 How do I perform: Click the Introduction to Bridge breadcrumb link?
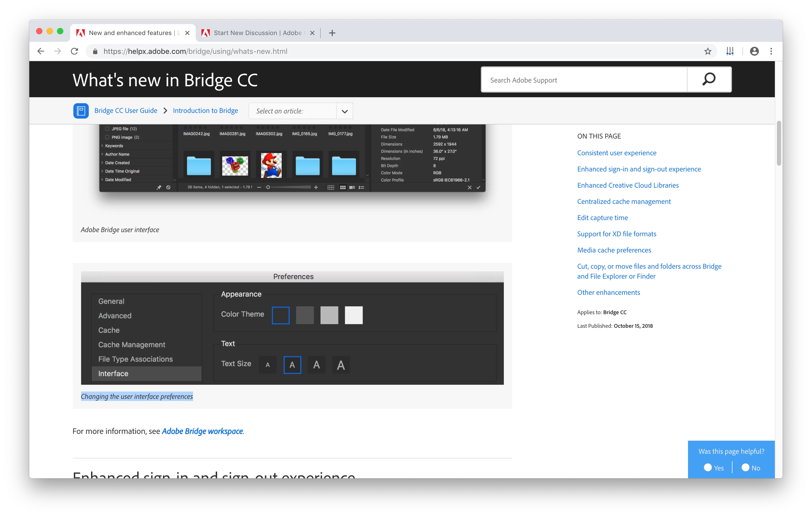coord(205,111)
